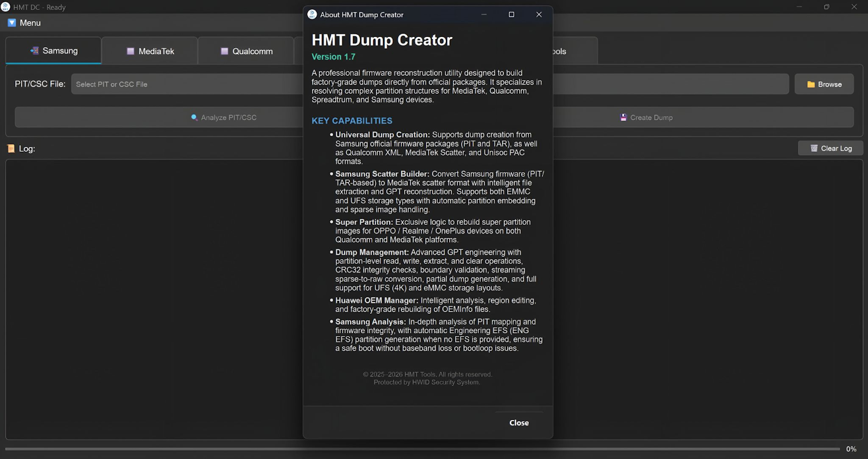Click the trash icon on Clear Log
The image size is (868, 459).
coord(814,148)
